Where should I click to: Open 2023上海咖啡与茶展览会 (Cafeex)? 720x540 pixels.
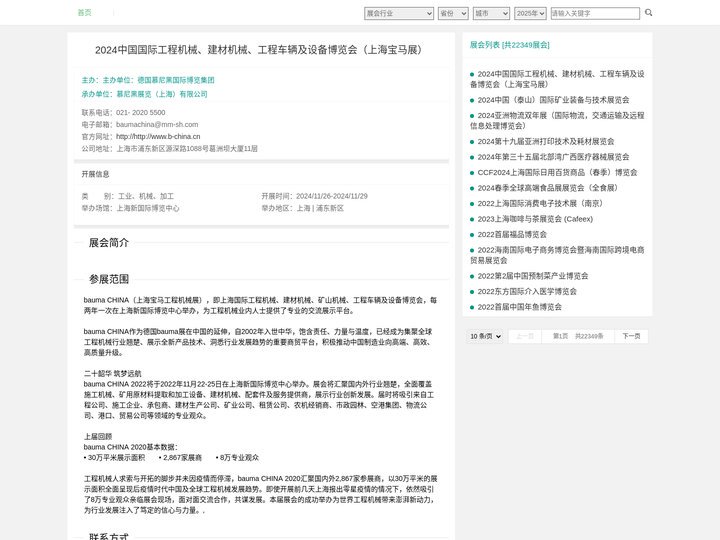pyautogui.click(x=535, y=219)
